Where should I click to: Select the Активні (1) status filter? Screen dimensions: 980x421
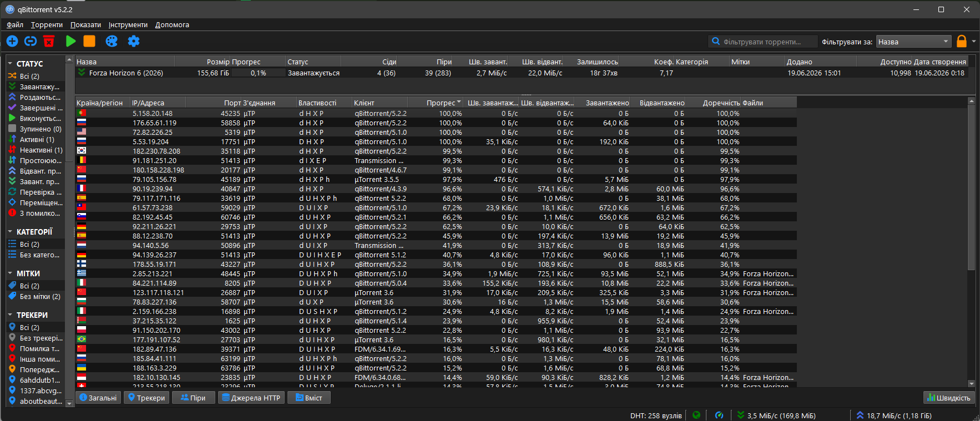click(x=36, y=139)
